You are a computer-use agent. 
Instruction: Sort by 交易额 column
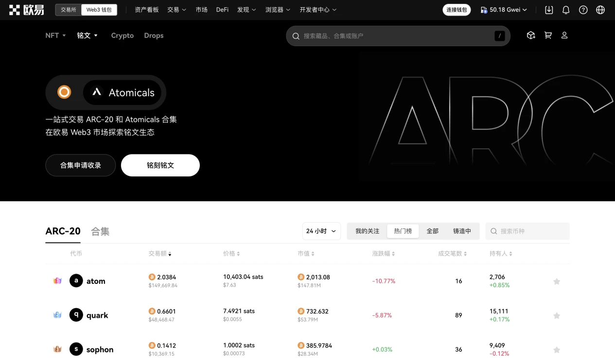click(160, 254)
